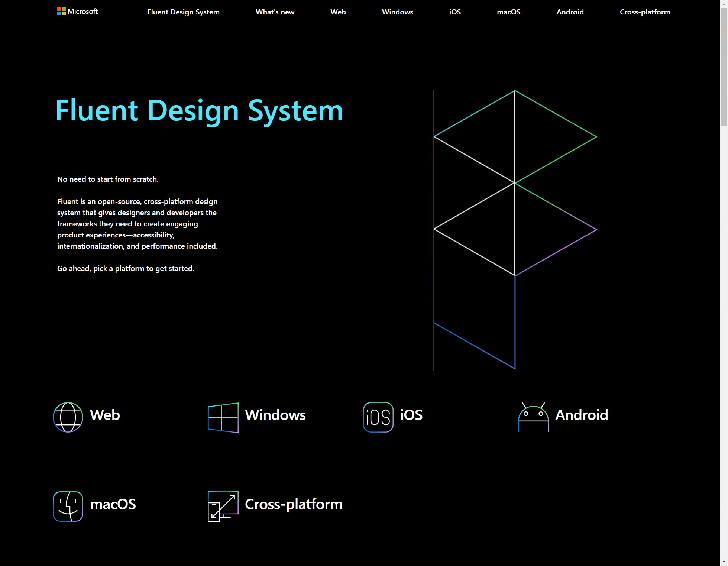Select the Cross-platform arrow icon
Viewport: 728px width, 566px height.
223,506
